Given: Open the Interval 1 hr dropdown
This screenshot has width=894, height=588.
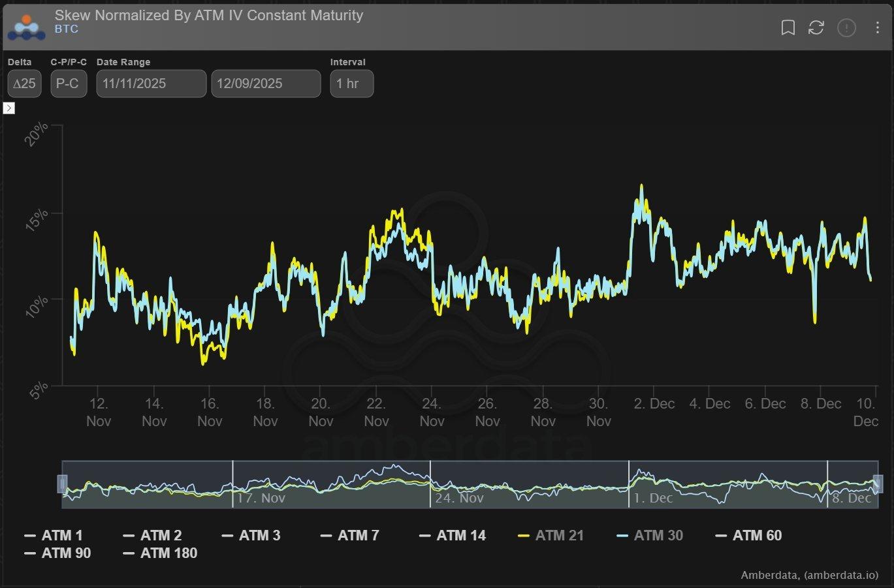Looking at the screenshot, I should tap(351, 84).
